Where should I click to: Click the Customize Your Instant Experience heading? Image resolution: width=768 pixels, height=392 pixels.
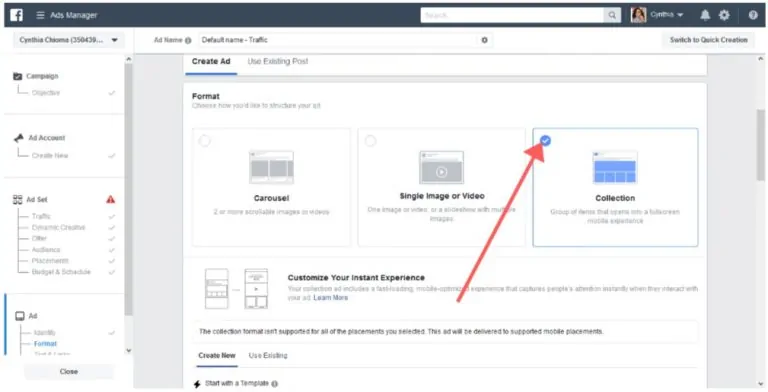tap(356, 277)
